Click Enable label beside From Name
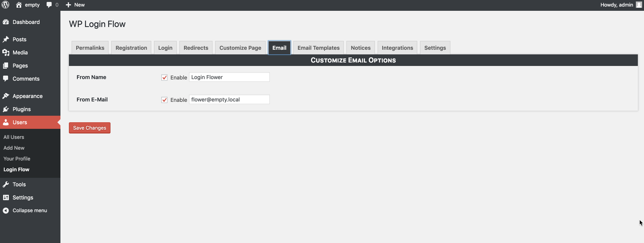 [x=179, y=78]
